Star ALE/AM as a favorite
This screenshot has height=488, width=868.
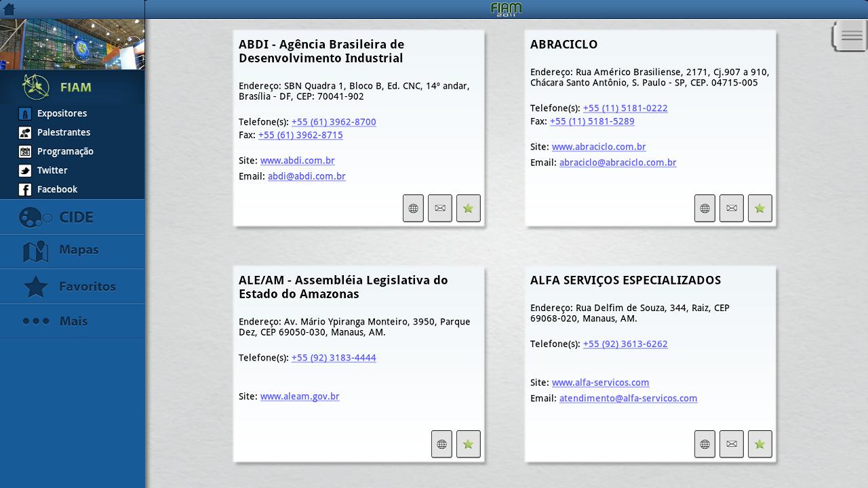coord(468,444)
